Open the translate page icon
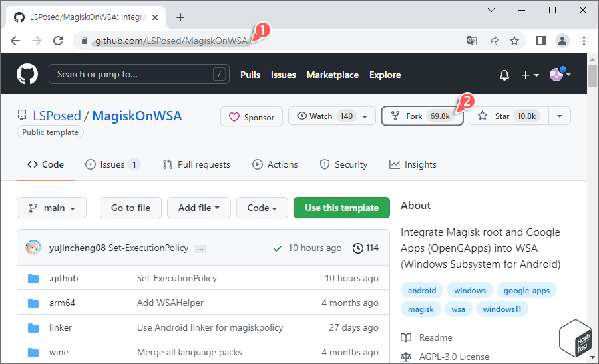 [x=472, y=41]
